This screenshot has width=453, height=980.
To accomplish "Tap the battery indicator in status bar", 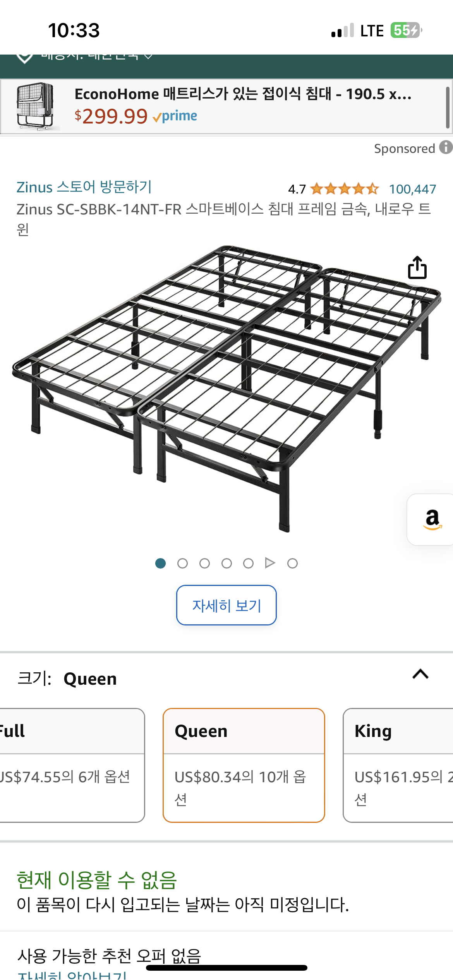I will (405, 30).
